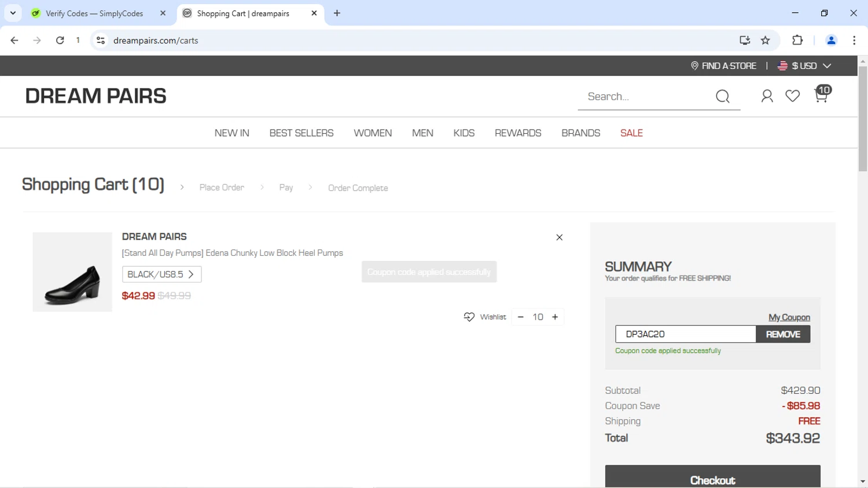This screenshot has width=868, height=488.
Task: Click the Coupon Save -$85.98 value
Action: pyautogui.click(x=801, y=406)
